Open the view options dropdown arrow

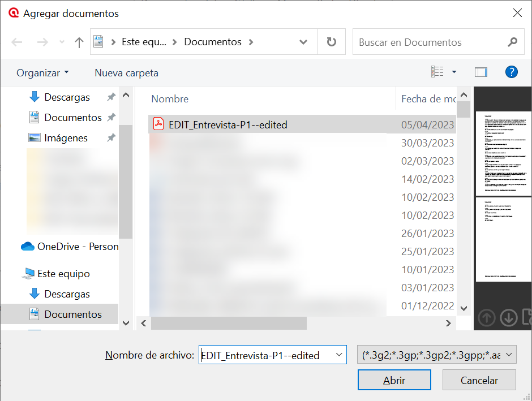(x=454, y=72)
